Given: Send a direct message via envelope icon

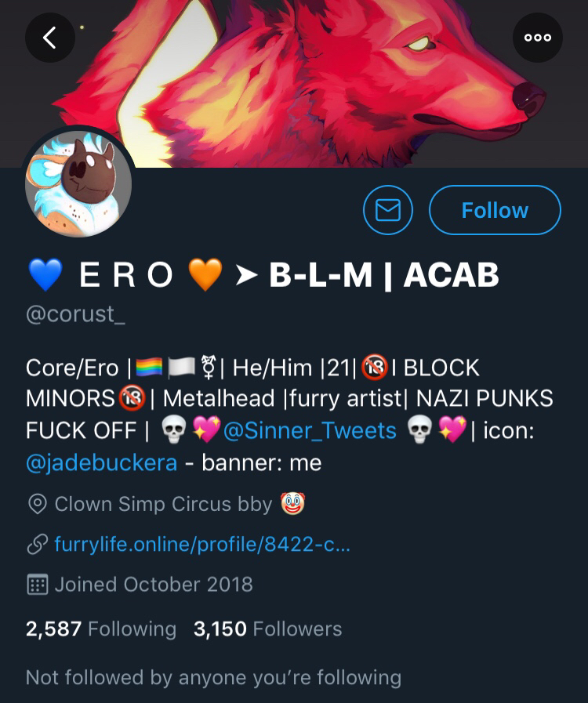Looking at the screenshot, I should pos(388,210).
